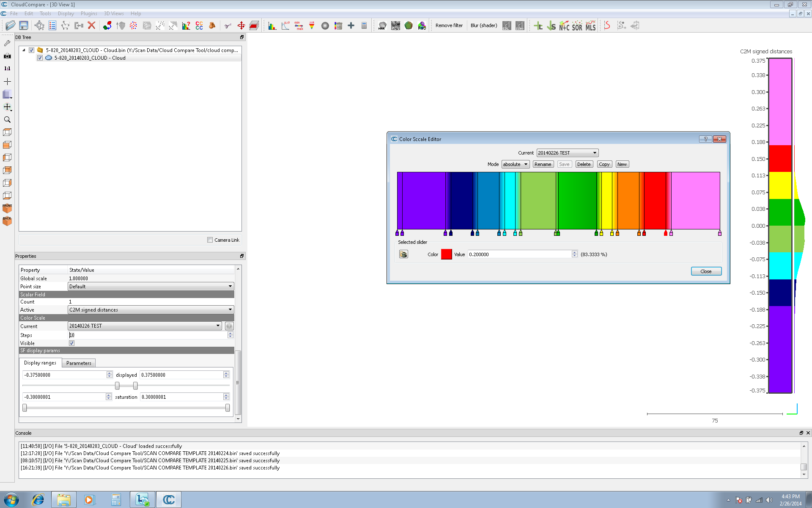Open Active scalar field dropdown
This screenshot has width=812, height=508.
pos(151,310)
